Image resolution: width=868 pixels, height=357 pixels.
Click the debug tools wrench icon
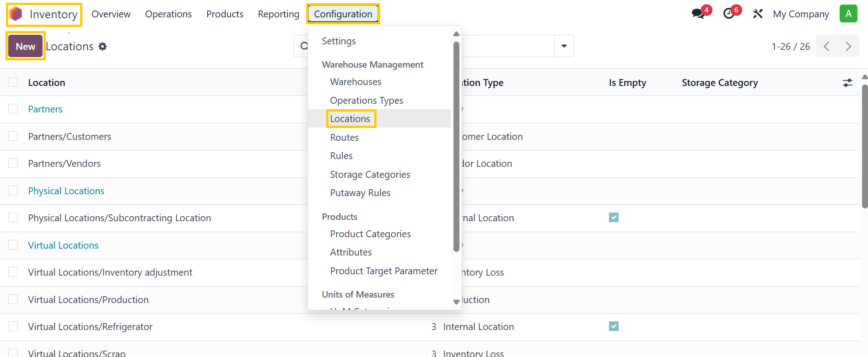pos(758,14)
